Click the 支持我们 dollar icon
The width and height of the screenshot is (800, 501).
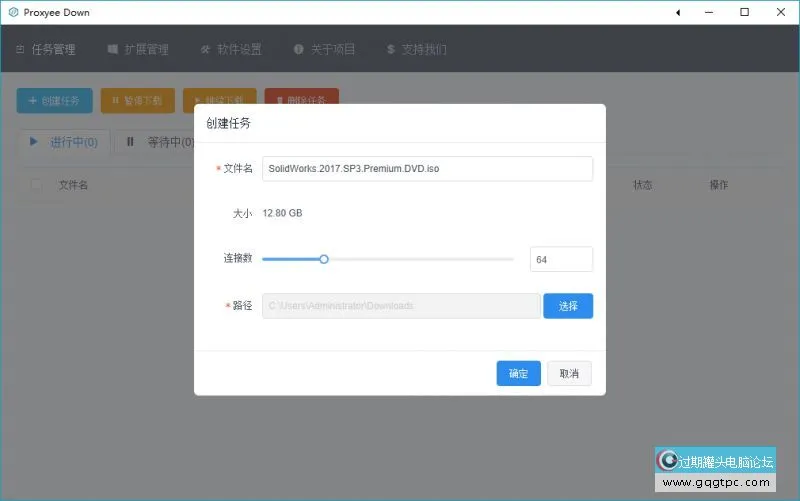pos(390,49)
